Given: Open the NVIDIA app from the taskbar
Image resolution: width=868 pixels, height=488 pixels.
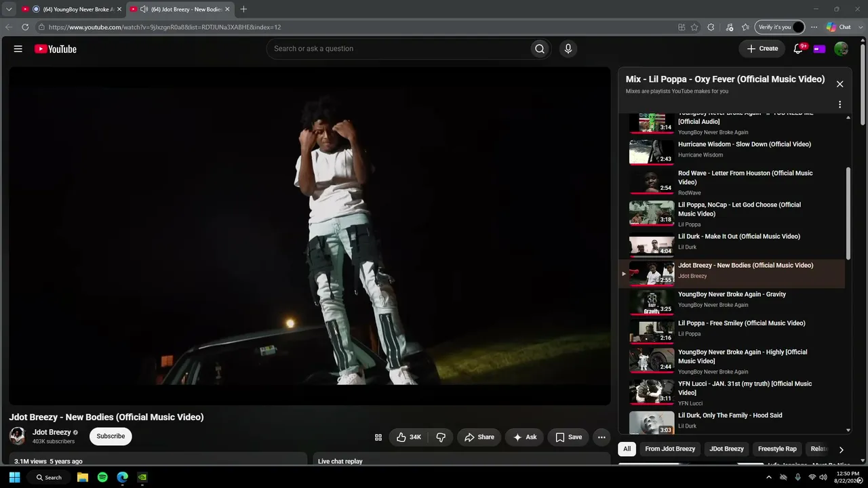Looking at the screenshot, I should [x=142, y=477].
